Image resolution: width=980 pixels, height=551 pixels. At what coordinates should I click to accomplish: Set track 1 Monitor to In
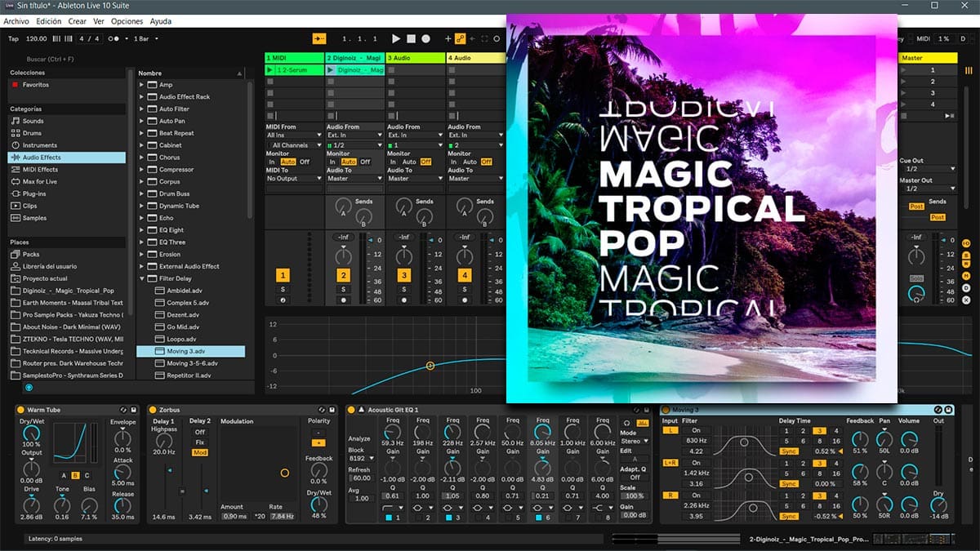tap(271, 162)
